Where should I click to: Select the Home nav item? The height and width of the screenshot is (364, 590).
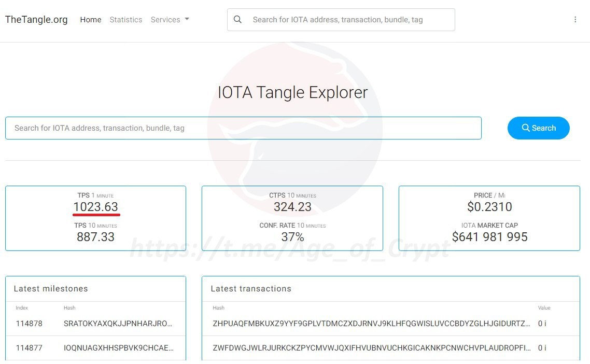(x=91, y=20)
